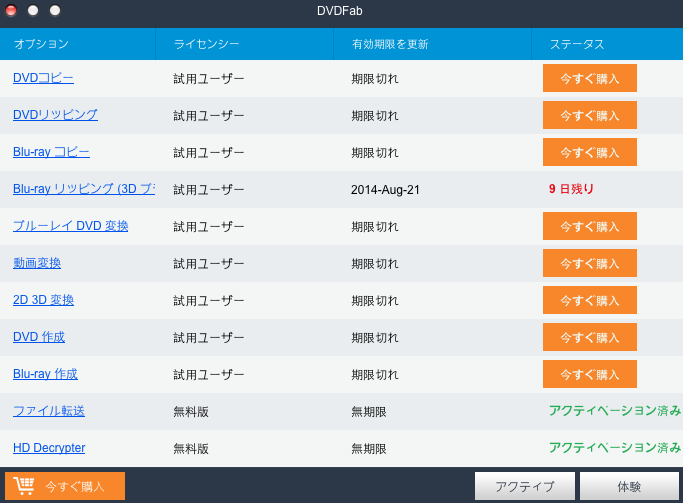Image resolution: width=683 pixels, height=503 pixels.
Task: Open the Blu-ray リッピング (3D) link
Action: (84, 189)
